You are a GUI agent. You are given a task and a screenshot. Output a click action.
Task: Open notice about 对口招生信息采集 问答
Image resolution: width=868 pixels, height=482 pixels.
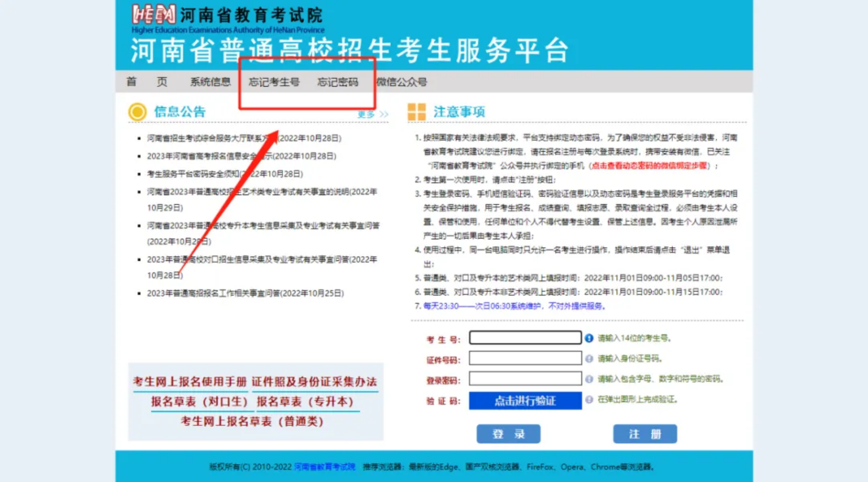click(x=262, y=267)
